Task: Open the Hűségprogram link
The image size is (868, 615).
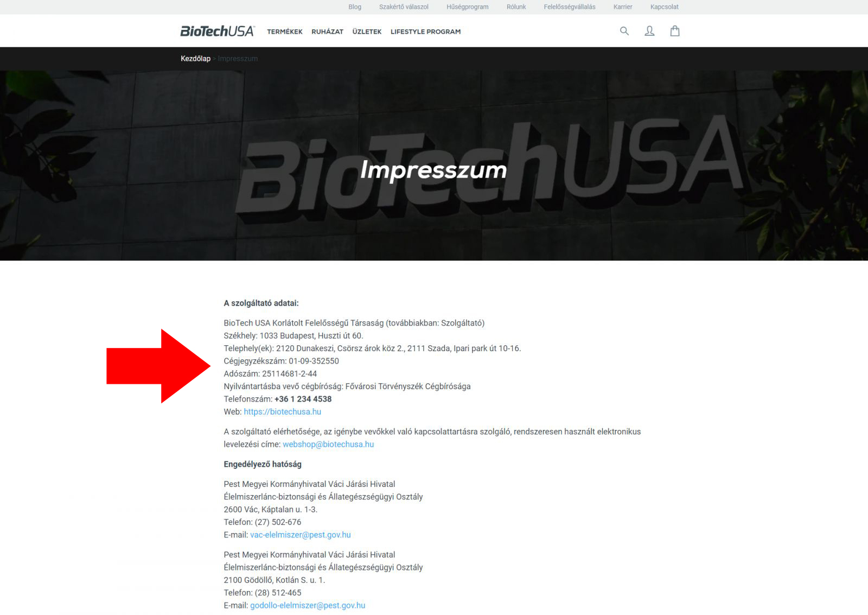Action: [467, 7]
